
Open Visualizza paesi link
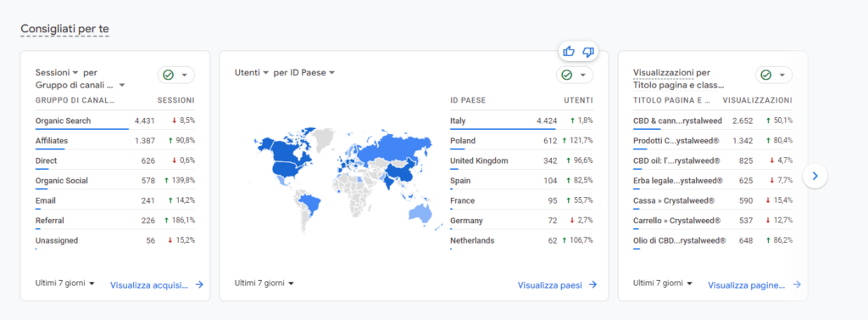(x=558, y=285)
